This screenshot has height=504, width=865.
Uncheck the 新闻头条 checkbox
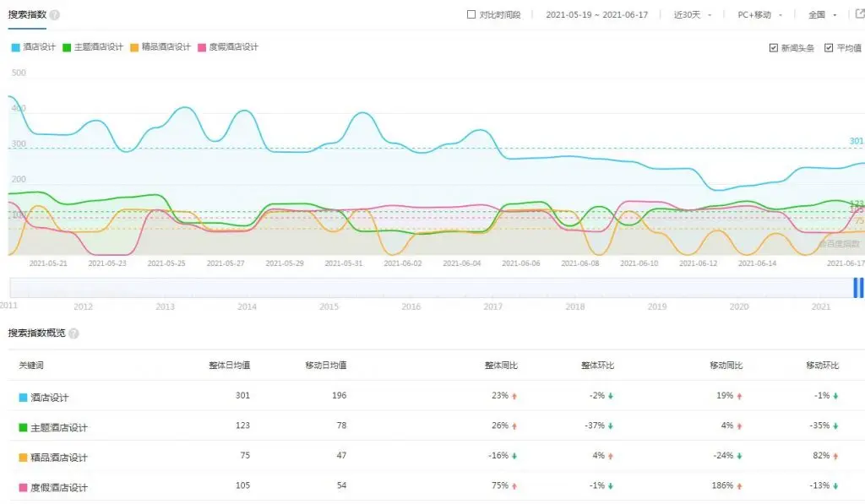click(x=773, y=48)
